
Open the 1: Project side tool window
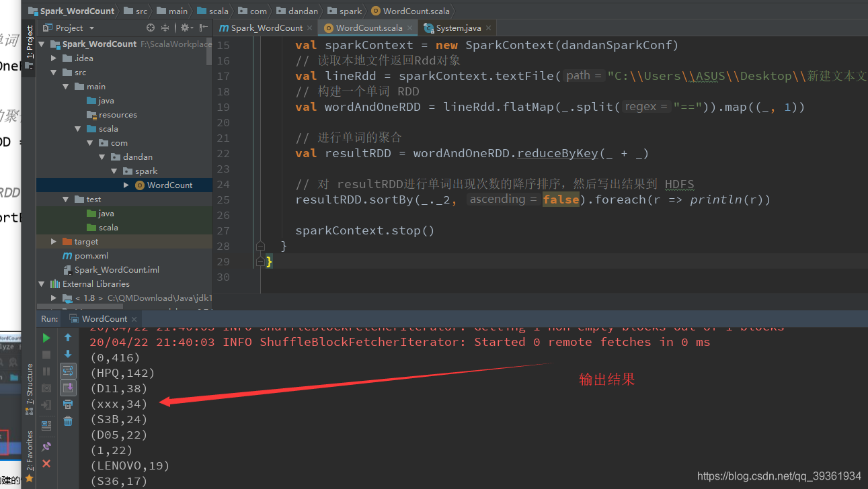point(29,47)
